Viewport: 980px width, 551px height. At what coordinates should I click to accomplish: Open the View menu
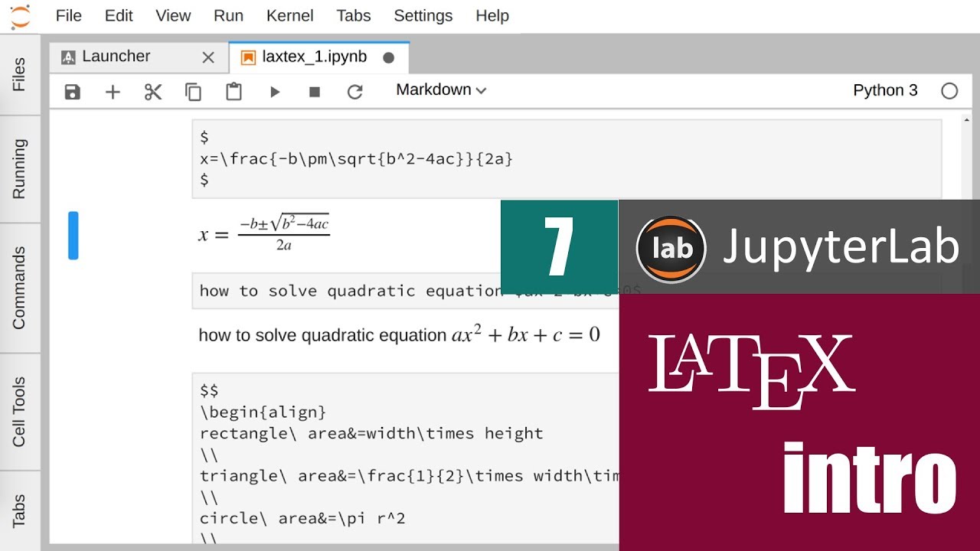tap(173, 15)
